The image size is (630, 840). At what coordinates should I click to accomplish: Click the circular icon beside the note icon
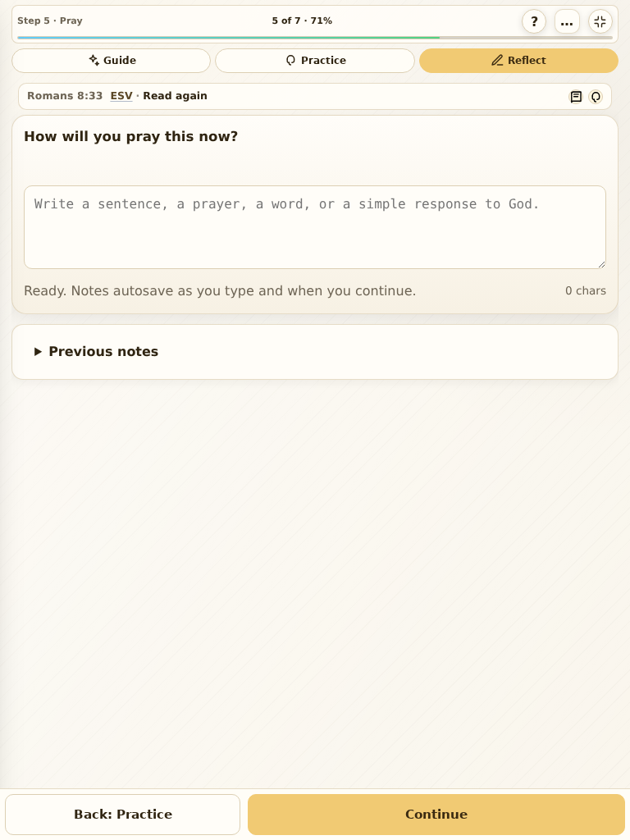(x=596, y=97)
